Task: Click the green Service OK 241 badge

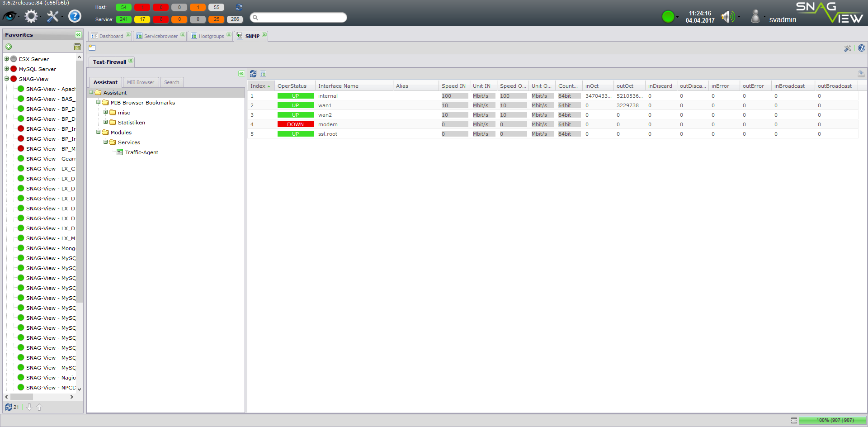Action: (x=123, y=19)
